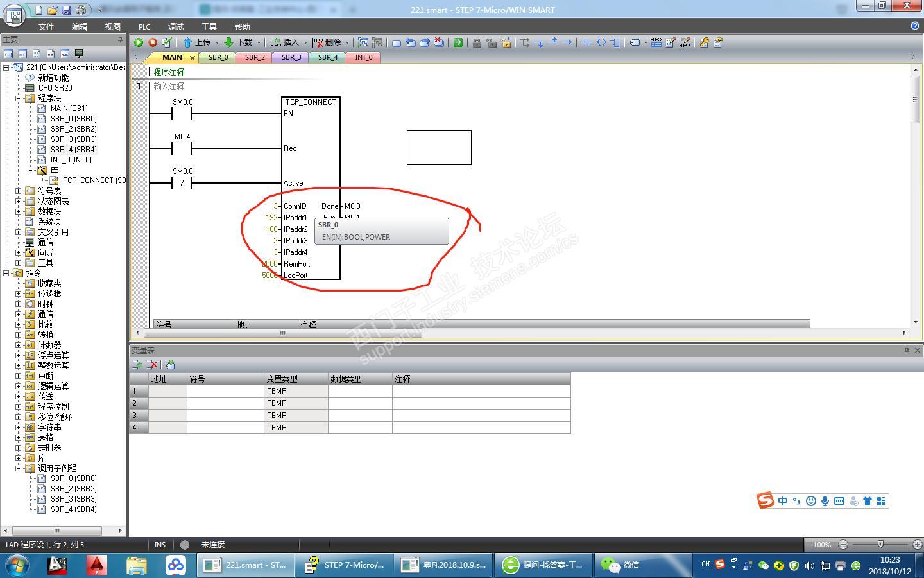924x578 pixels.
Task: Print using the printer icon
Action: (81, 10)
